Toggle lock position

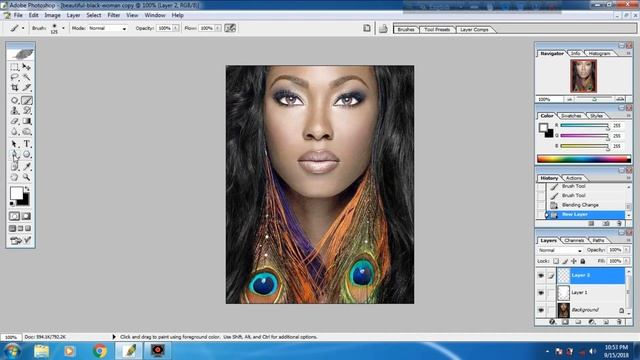tap(574, 261)
